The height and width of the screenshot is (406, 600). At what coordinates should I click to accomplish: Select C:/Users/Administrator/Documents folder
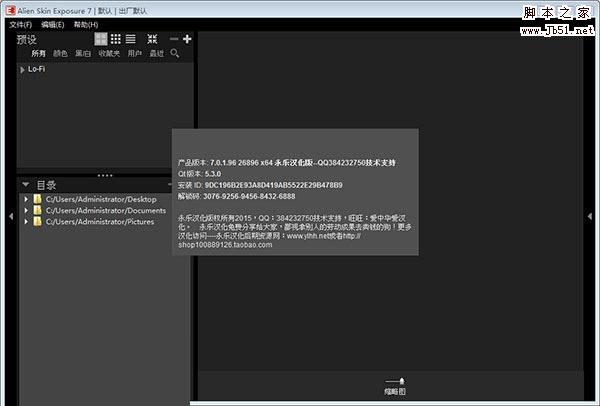(106, 210)
